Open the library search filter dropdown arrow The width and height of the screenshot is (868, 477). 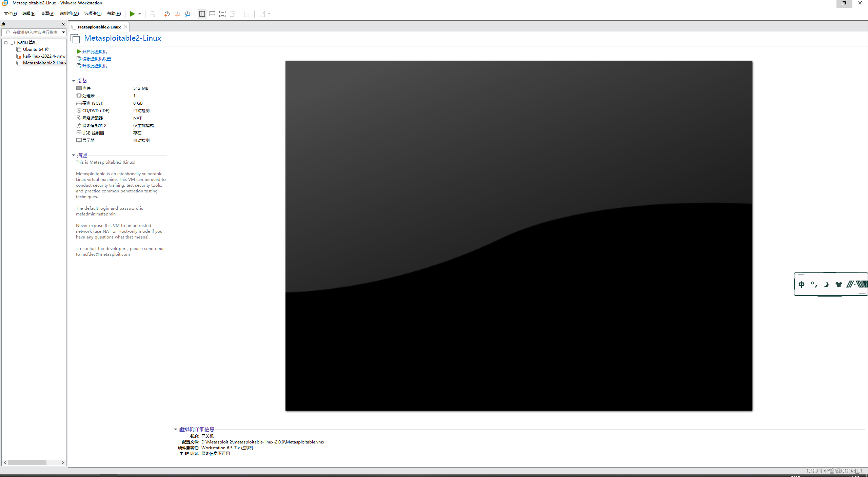(x=63, y=32)
